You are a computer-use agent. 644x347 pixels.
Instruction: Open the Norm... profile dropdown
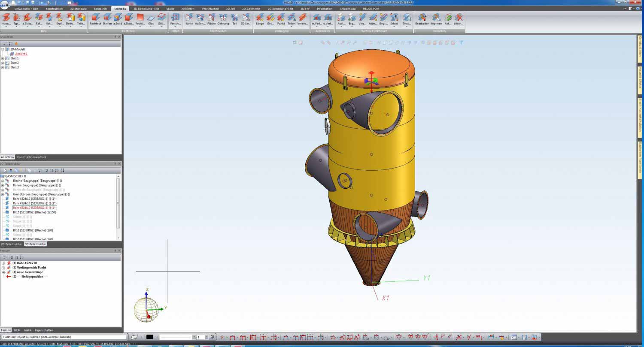(x=6, y=19)
